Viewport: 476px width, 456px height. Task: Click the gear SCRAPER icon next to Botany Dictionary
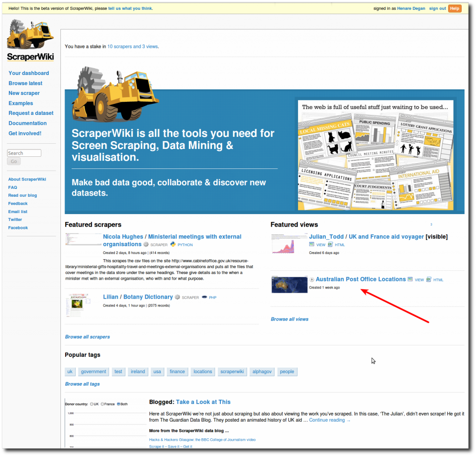(177, 297)
